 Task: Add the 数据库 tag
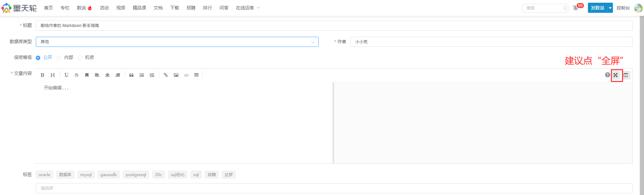coord(65,175)
